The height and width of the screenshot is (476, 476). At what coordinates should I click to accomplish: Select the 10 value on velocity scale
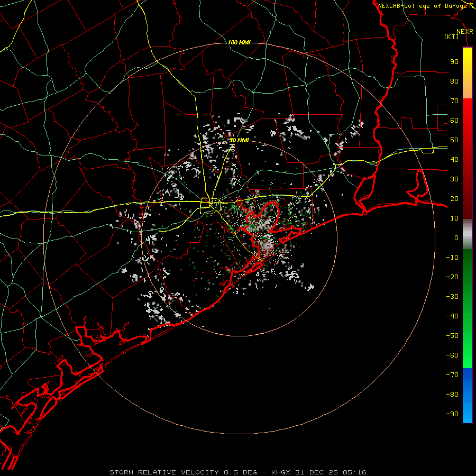click(454, 218)
